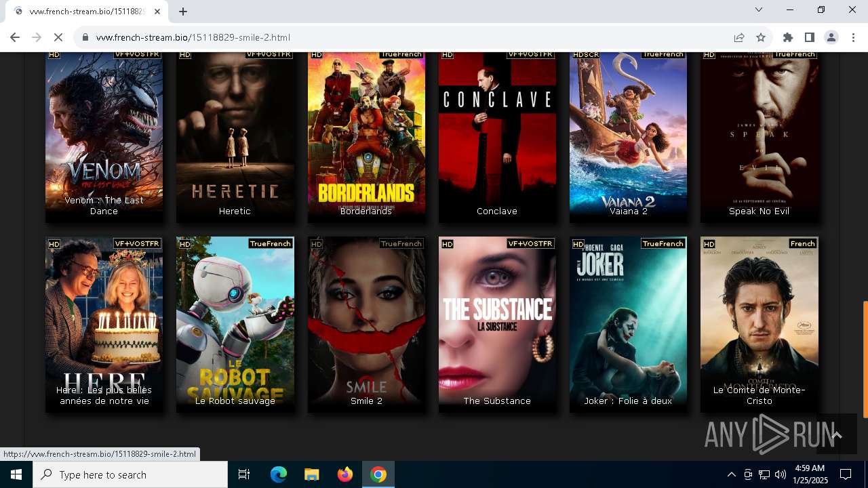The height and width of the screenshot is (488, 868).
Task: Open Joker: Folie à deux poster
Action: [x=628, y=323]
